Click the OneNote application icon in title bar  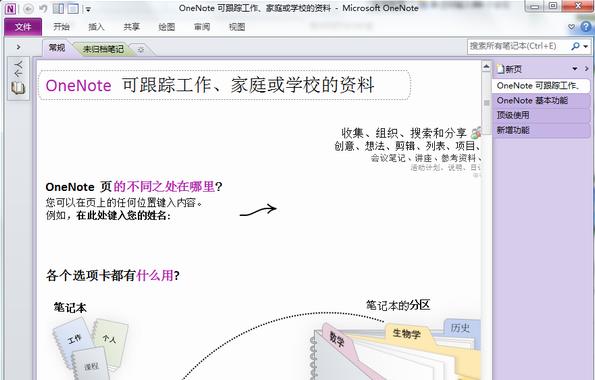[x=10, y=9]
